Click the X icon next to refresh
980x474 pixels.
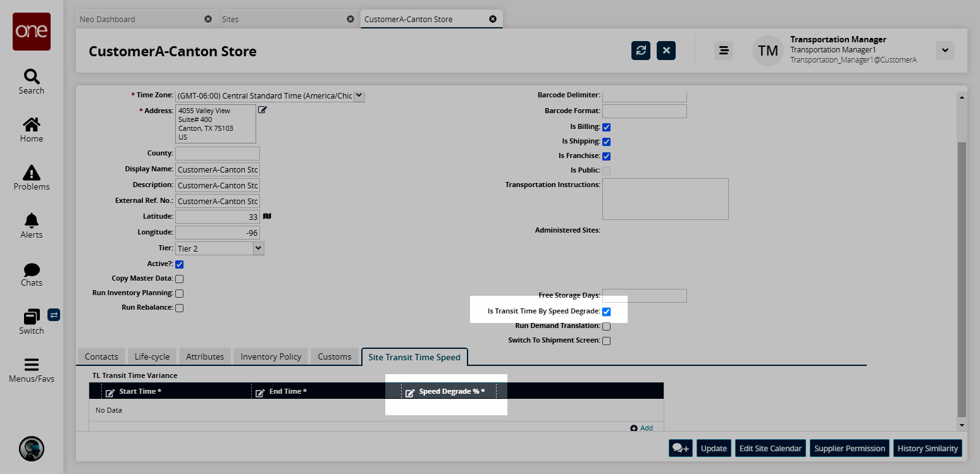click(666, 51)
